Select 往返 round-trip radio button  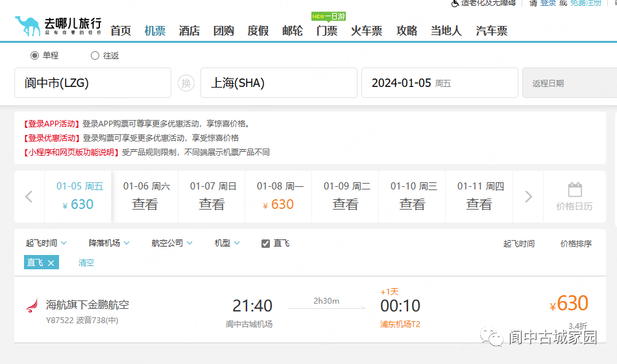[95, 56]
